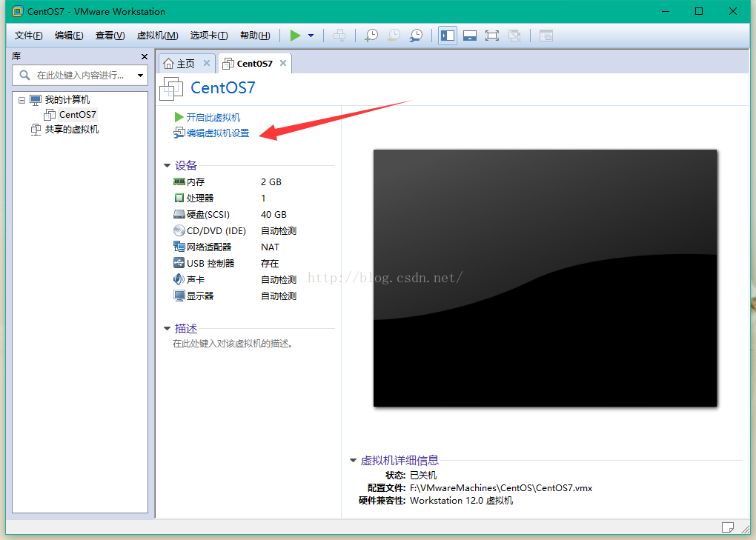Click the USB 控制器 icon

pos(179,263)
